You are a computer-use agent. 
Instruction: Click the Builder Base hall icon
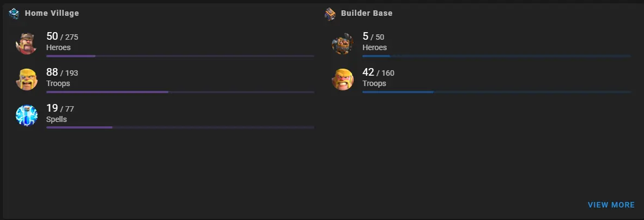pyautogui.click(x=330, y=14)
